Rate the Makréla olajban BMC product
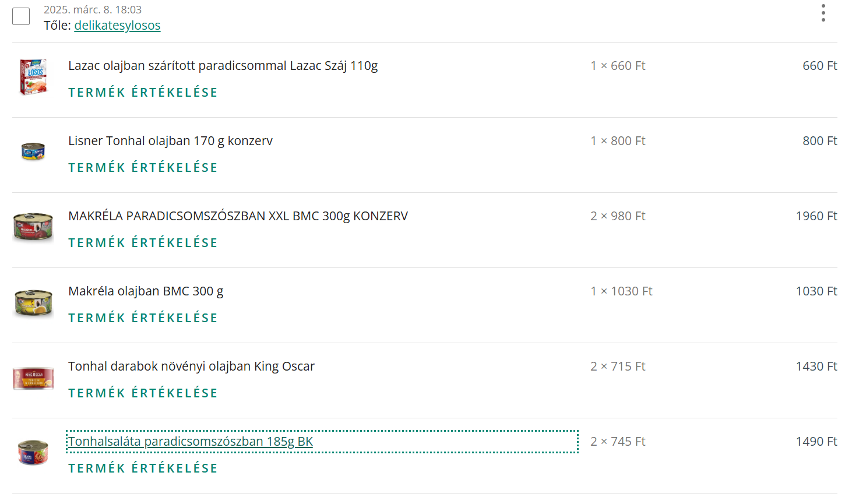The image size is (852, 504). point(143,318)
